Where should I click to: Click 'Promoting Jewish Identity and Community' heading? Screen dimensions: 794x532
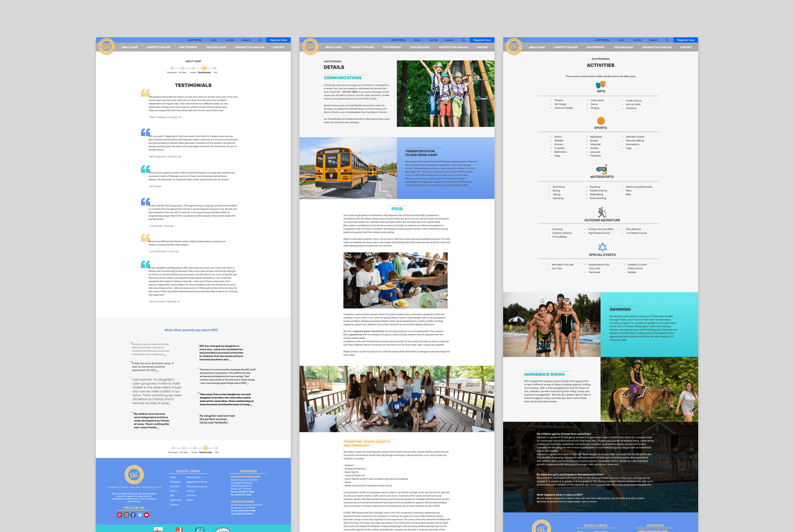pos(367,444)
